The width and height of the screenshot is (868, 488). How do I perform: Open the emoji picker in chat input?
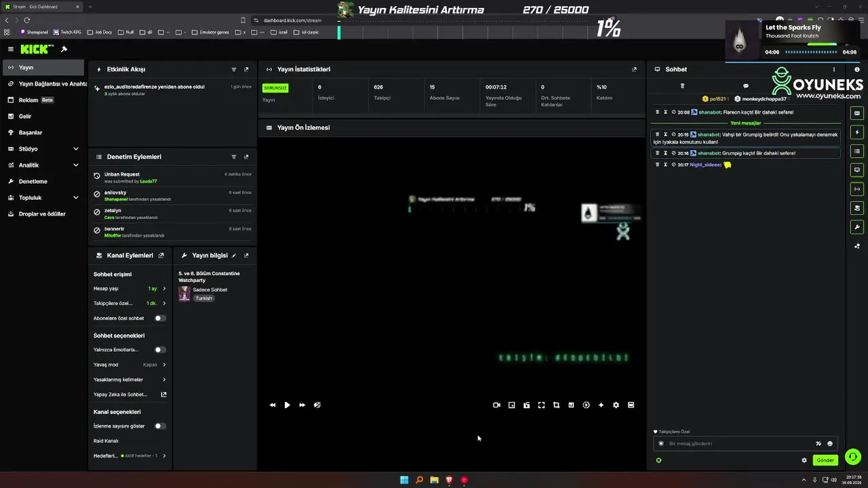click(x=830, y=444)
